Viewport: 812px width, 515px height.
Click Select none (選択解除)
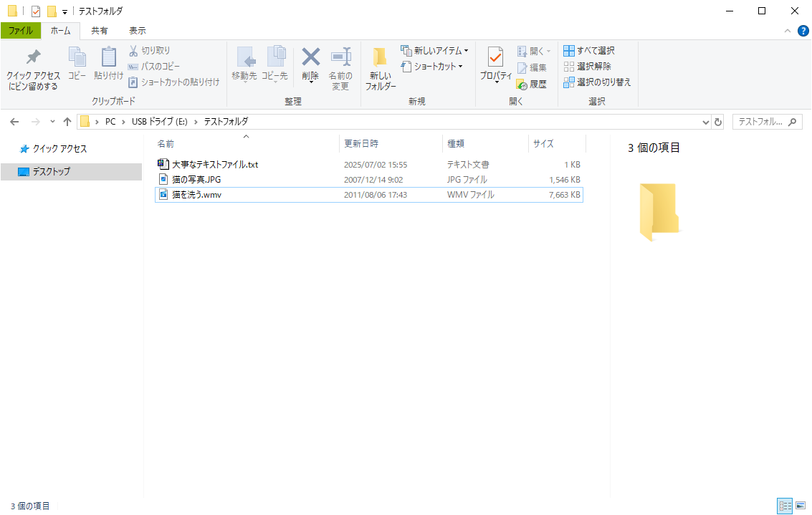[587, 66]
